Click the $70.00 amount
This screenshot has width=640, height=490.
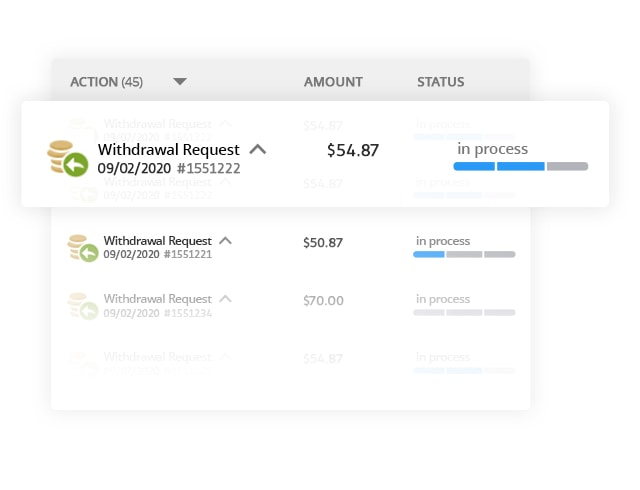[x=323, y=301]
